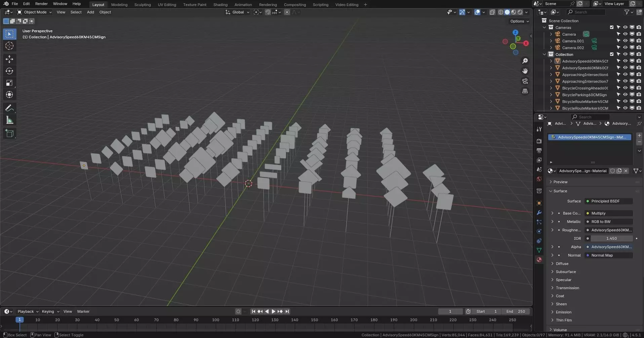This screenshot has width=644, height=338.
Task: Select the Select Box tool
Action: [x=9, y=34]
